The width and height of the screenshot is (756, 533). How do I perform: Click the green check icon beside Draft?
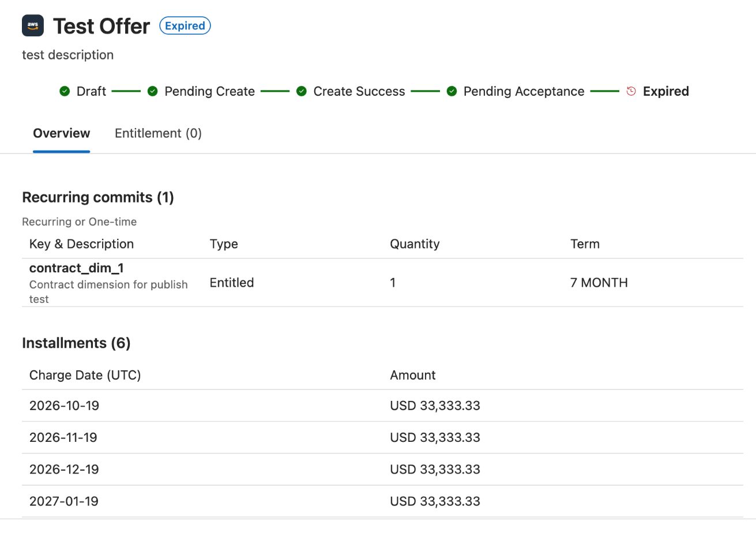(65, 91)
